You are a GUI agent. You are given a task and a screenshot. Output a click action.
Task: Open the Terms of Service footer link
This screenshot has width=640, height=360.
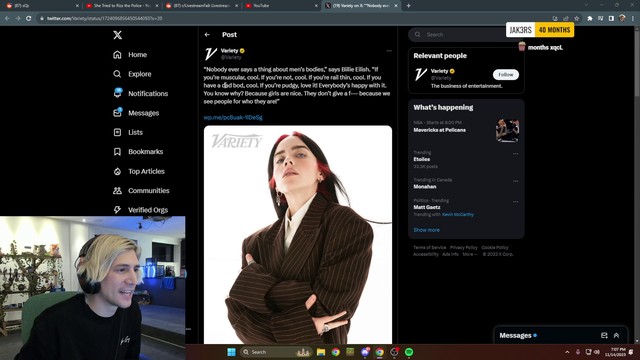pyautogui.click(x=429, y=247)
